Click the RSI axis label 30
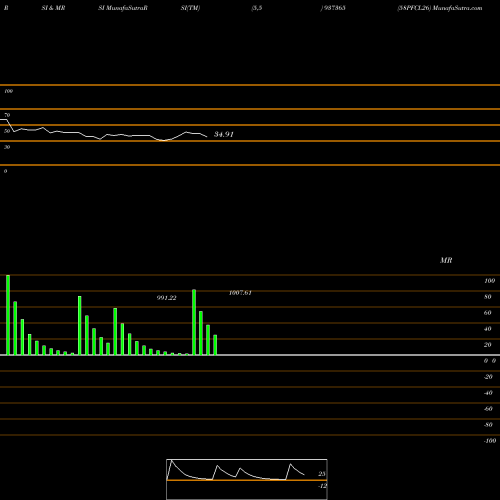 [x=7, y=147]
